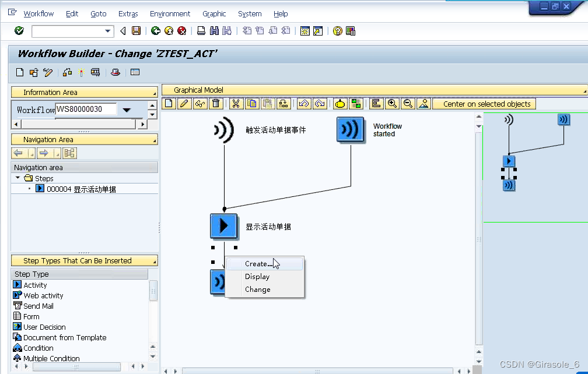Viewport: 588px width, 374px height.
Task: Click the red hat Basic data icon
Action: [116, 72]
